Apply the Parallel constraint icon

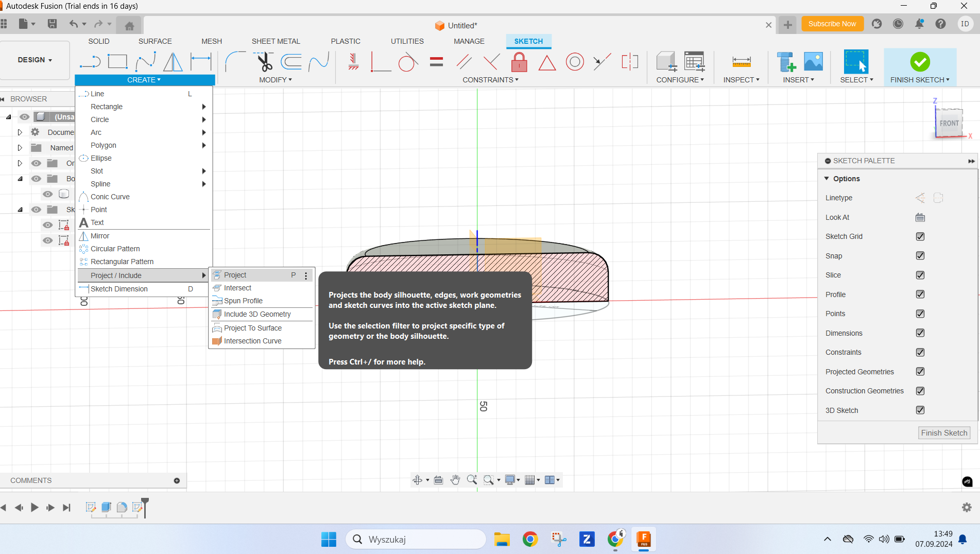[464, 62]
